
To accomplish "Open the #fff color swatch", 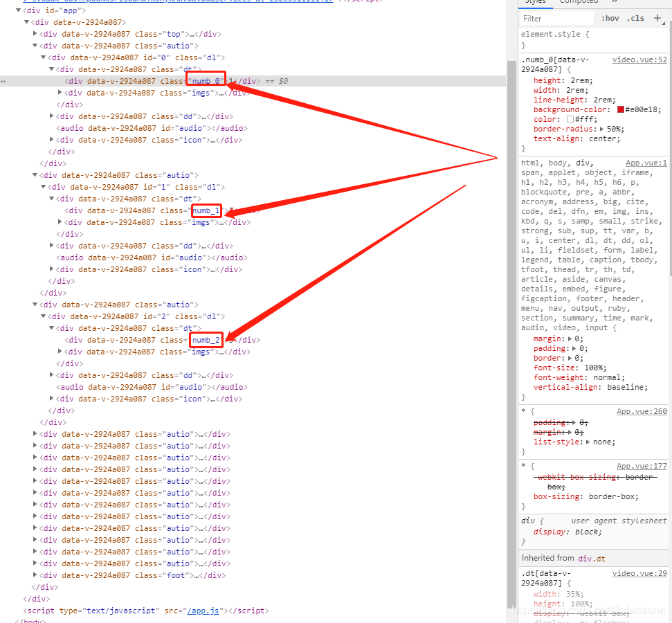I will coord(570,119).
